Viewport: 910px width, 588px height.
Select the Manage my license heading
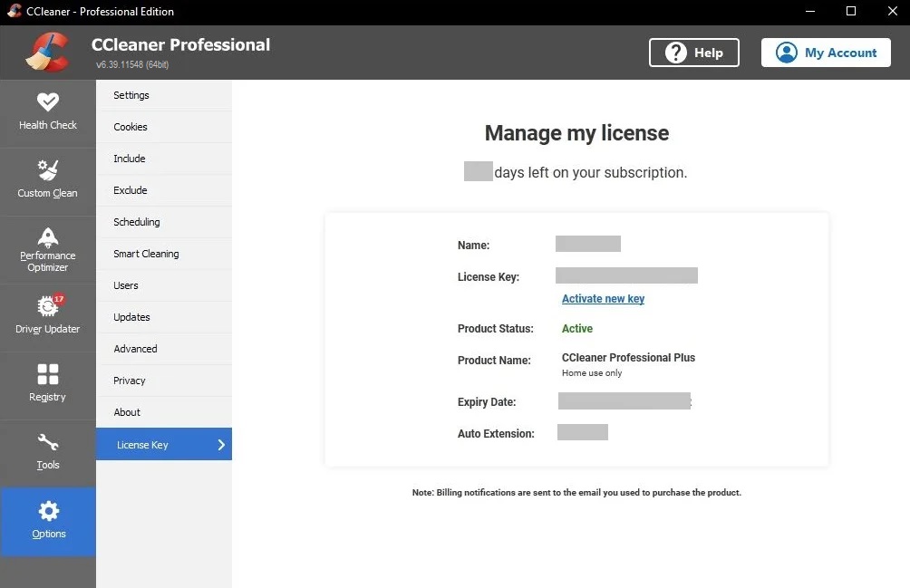point(576,133)
